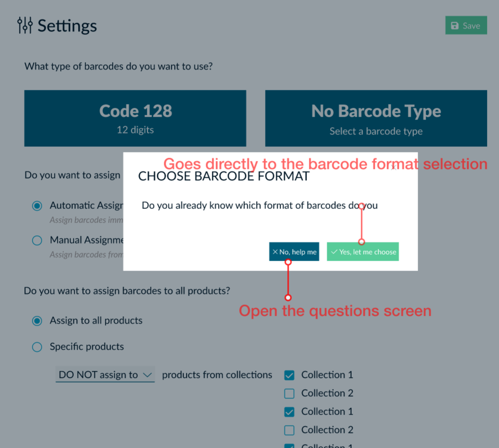This screenshot has width=499, height=448.
Task: Click the Settings sliders icon in header
Action: pos(25,25)
